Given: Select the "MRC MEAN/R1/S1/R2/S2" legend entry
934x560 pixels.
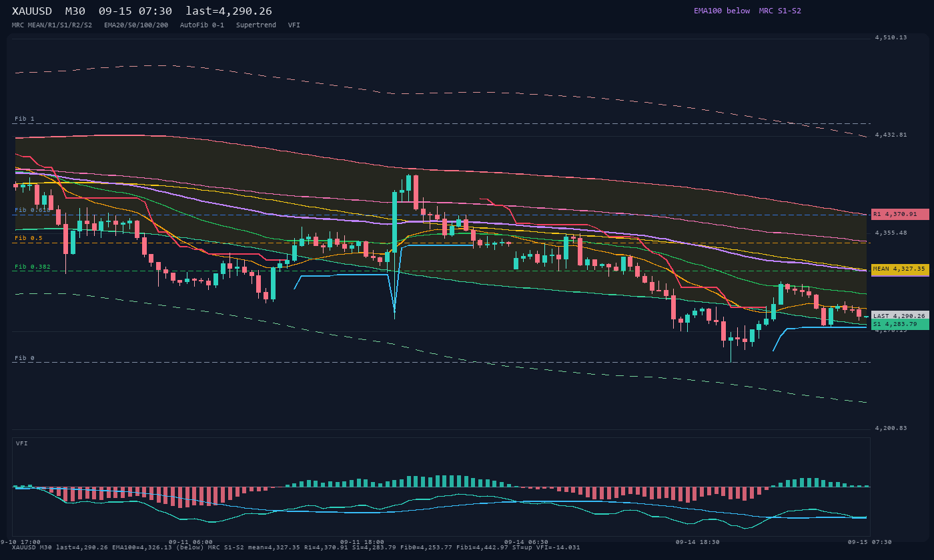Looking at the screenshot, I should coord(52,25).
